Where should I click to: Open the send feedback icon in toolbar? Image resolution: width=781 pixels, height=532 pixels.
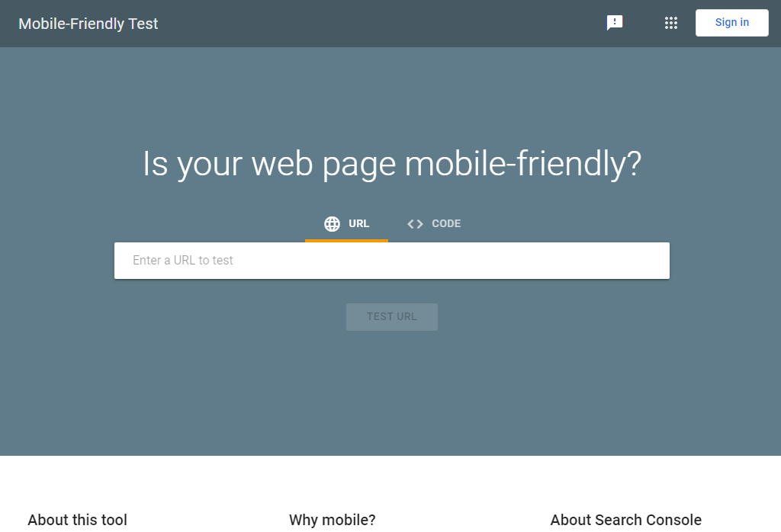click(x=615, y=23)
